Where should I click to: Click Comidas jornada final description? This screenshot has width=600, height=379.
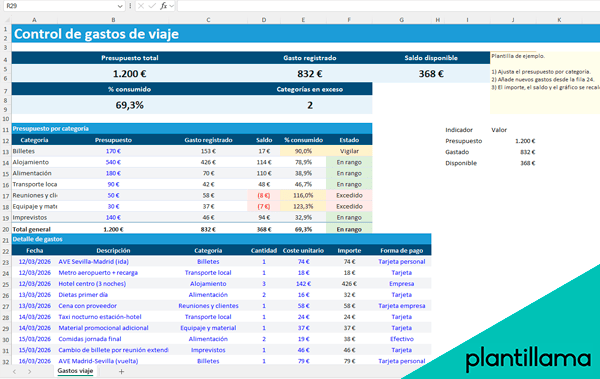[x=113, y=339]
